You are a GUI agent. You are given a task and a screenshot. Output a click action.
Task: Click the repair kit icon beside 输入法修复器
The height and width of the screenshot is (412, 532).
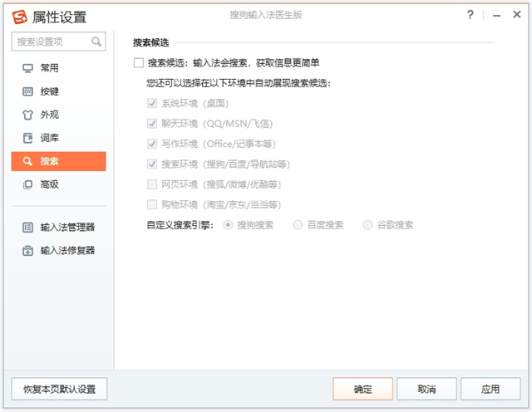(27, 251)
